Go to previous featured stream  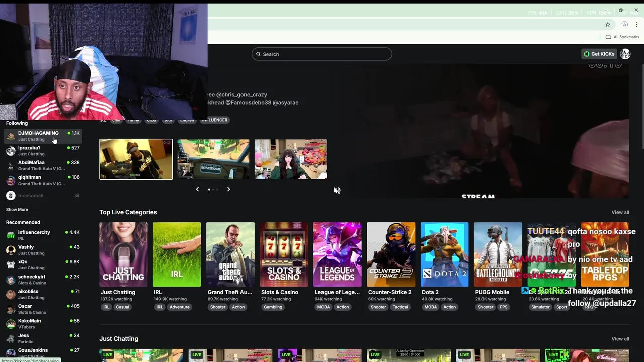pos(197,189)
